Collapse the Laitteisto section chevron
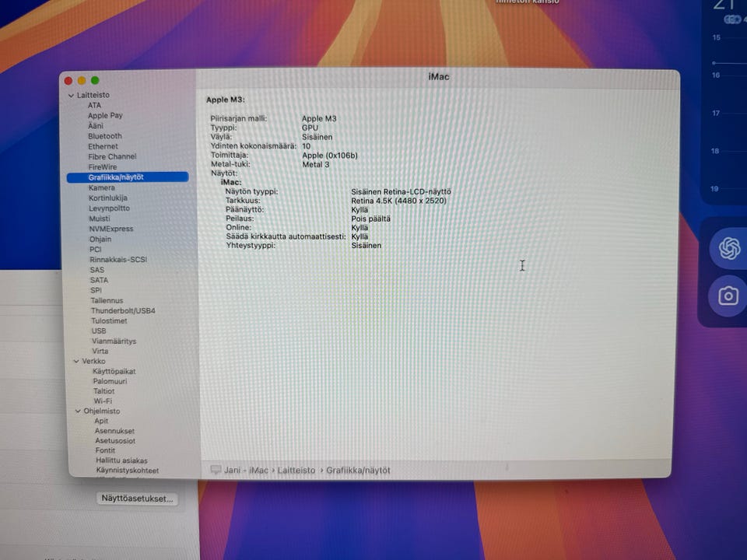Screen dimensions: 747x560 pos(71,95)
